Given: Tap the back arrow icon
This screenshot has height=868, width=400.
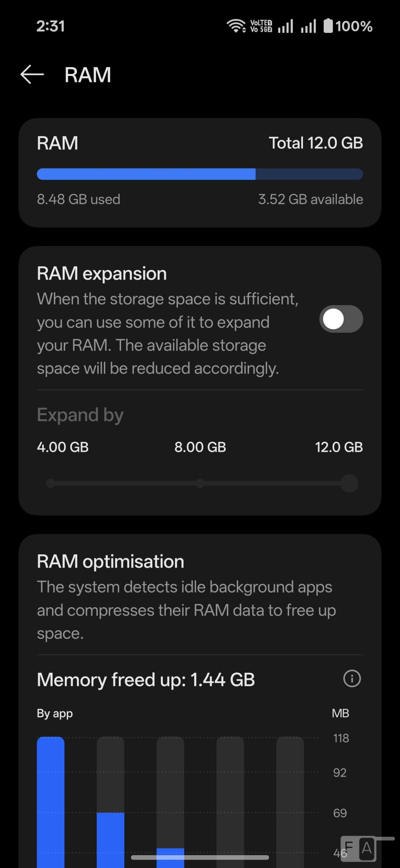Looking at the screenshot, I should point(32,74).
